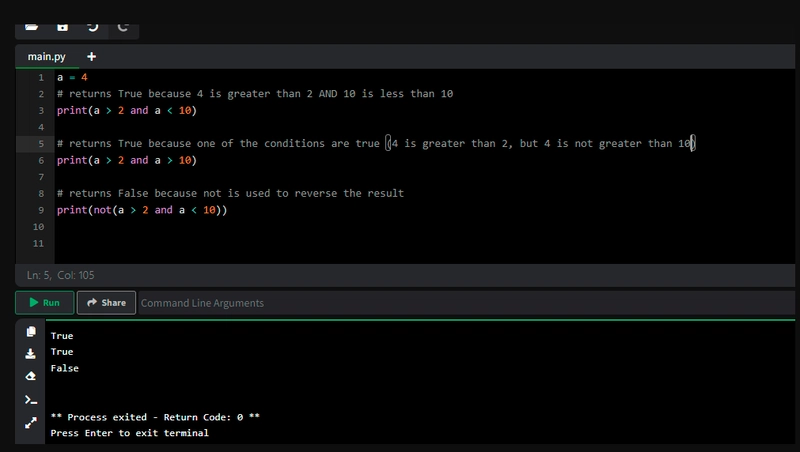Click code line 'print(a > 2 and a < 10)'
This screenshot has width=800, height=452.
click(127, 111)
